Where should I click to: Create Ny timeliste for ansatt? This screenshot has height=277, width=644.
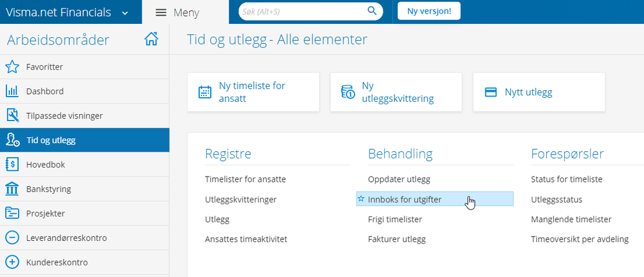253,92
